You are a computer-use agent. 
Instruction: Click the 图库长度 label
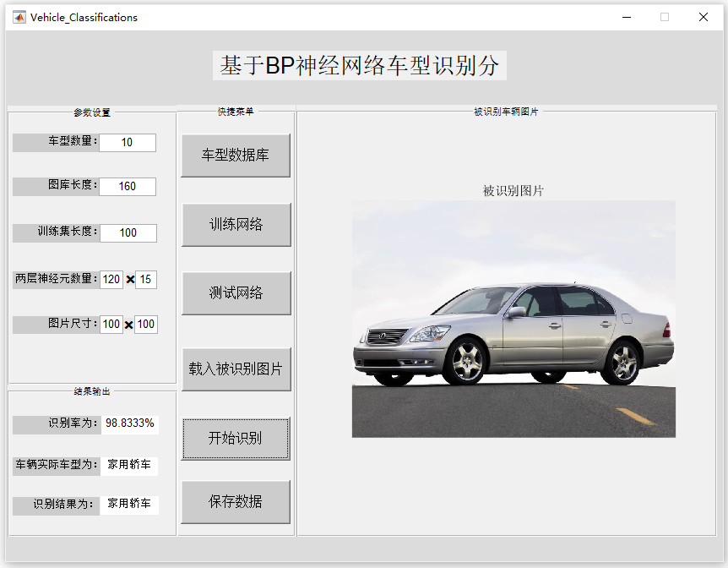pos(56,185)
